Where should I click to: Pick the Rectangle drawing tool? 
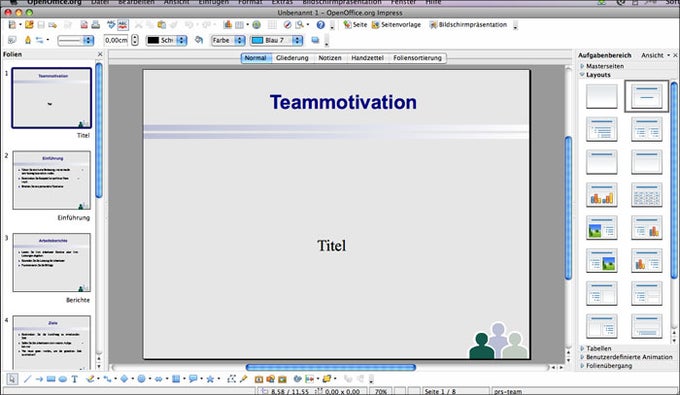tap(51, 379)
